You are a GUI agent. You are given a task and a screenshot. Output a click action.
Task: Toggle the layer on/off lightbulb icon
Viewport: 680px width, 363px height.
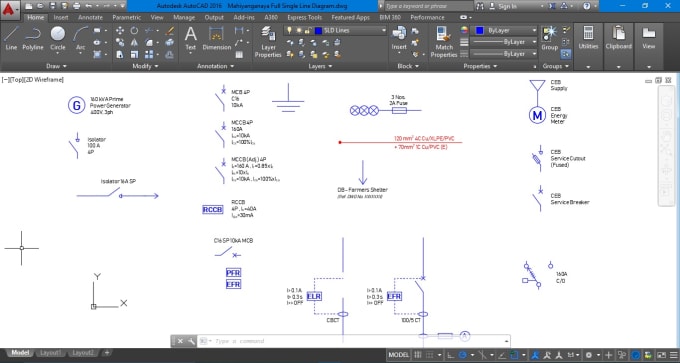(x=290, y=30)
